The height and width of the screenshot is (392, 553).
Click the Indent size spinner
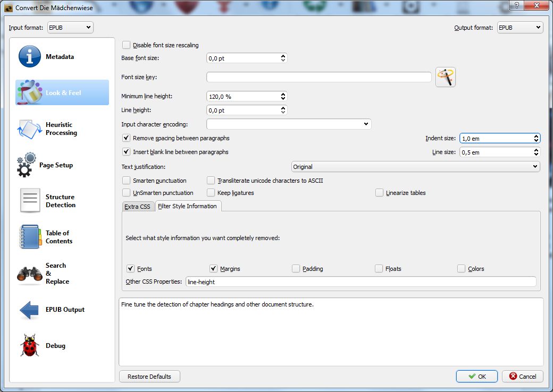click(500, 139)
